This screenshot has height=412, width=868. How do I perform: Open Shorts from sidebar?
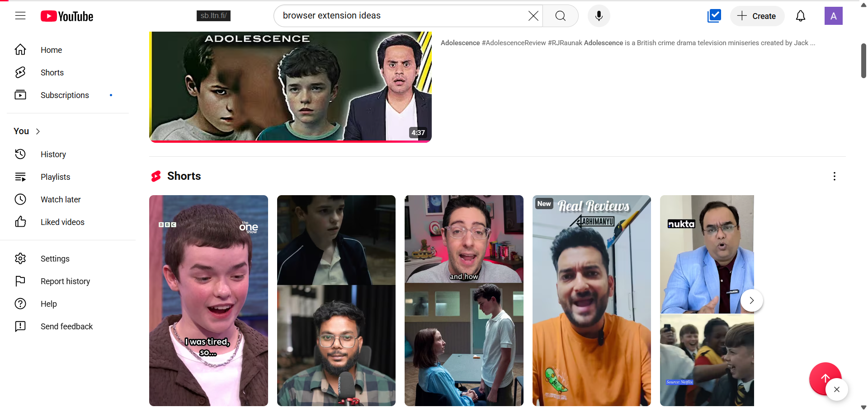68,72
